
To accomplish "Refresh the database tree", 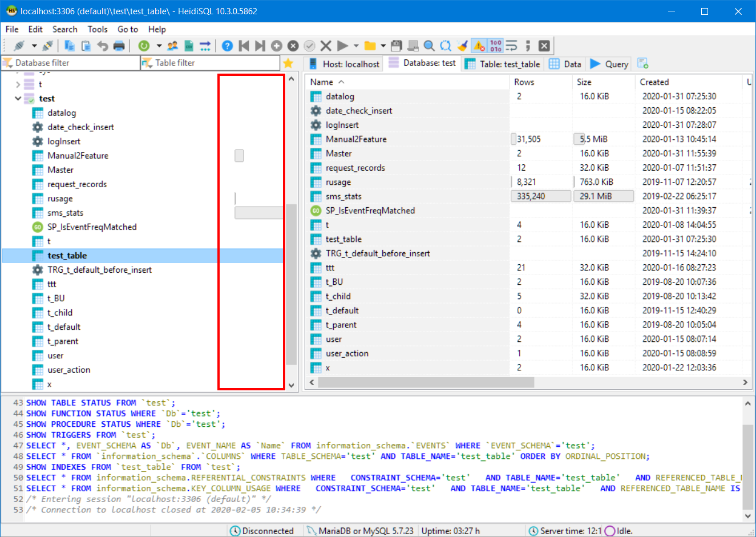I will coord(144,46).
